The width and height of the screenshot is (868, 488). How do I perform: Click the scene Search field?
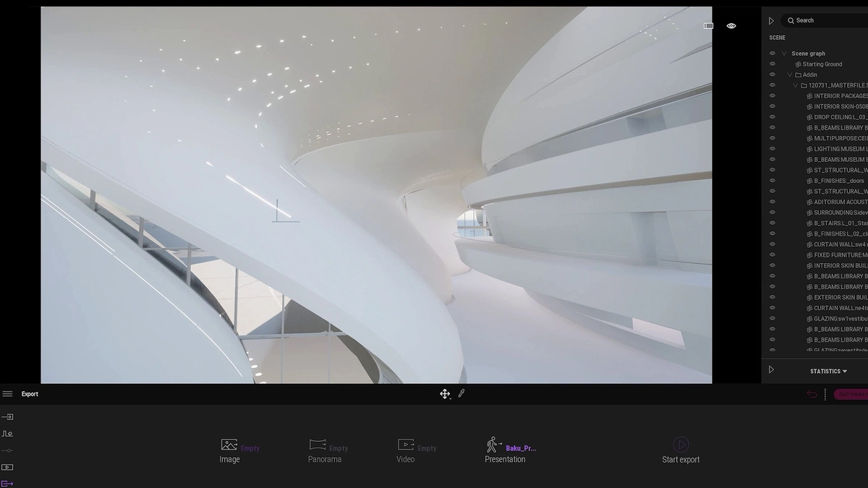pyautogui.click(x=825, y=20)
